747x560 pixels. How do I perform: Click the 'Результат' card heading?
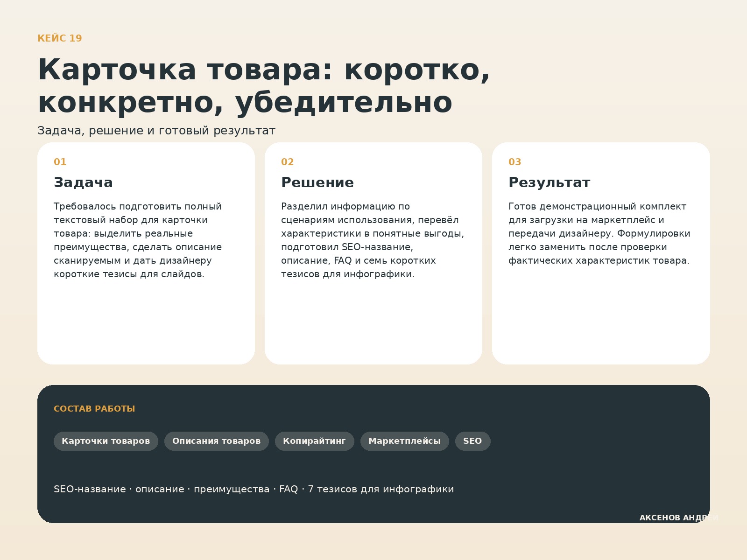click(x=550, y=182)
